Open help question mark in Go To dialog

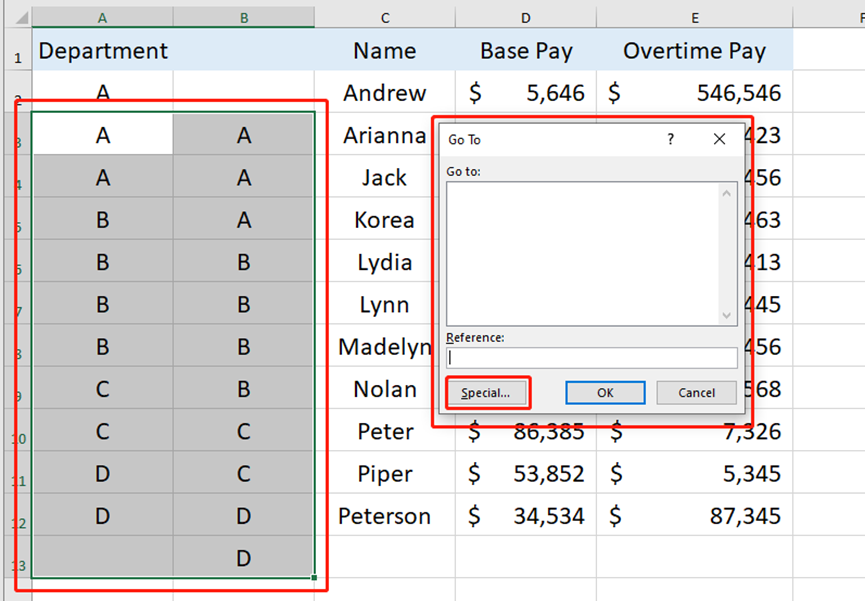670,139
